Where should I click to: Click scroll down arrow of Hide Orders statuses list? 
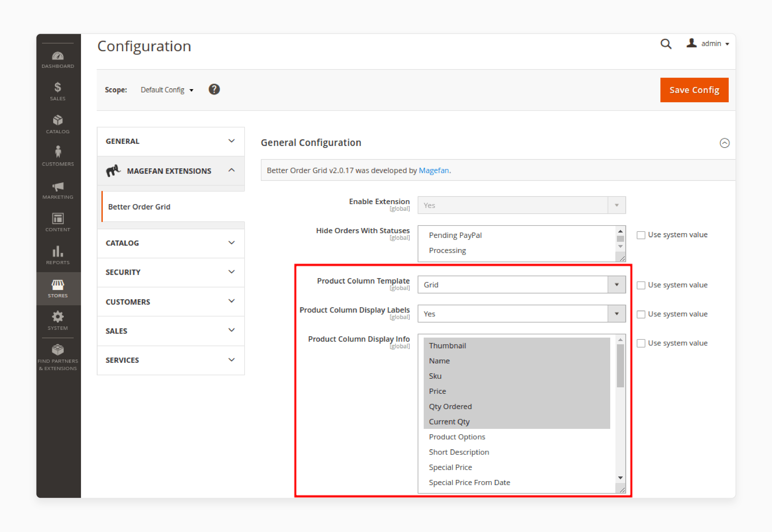(x=620, y=247)
